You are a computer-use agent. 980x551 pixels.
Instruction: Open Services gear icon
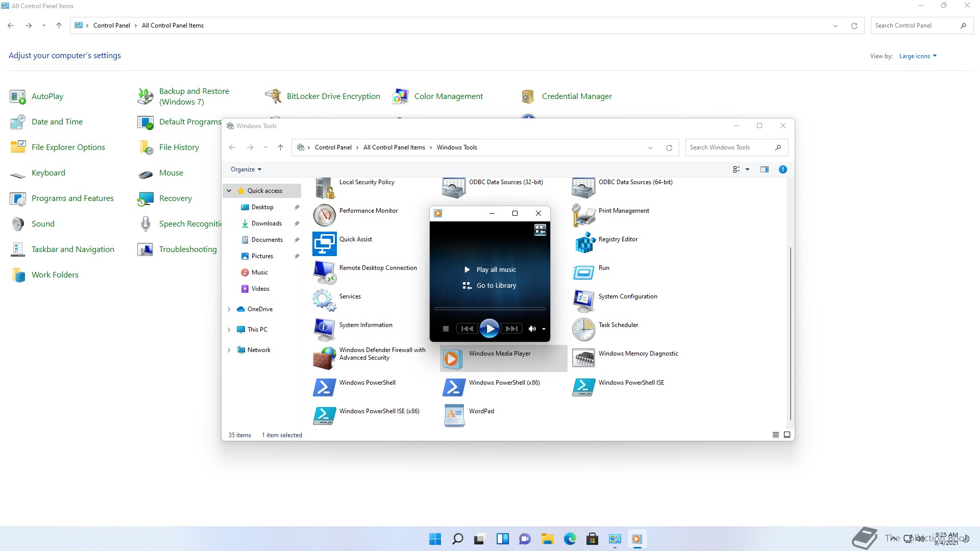(x=324, y=300)
